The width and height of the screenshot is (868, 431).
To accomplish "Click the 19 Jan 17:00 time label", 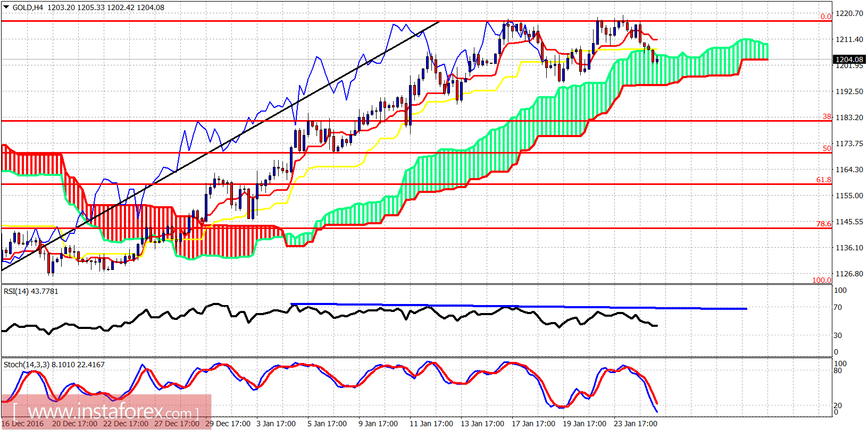I will (x=585, y=424).
